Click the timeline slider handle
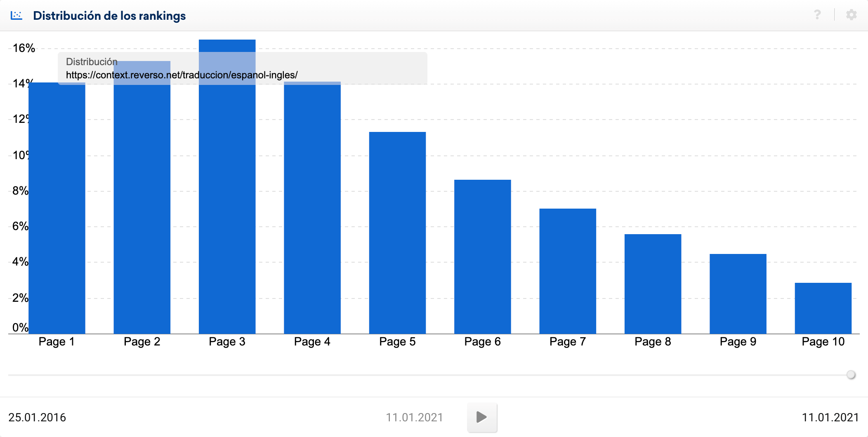This screenshot has height=437, width=868. pos(851,375)
